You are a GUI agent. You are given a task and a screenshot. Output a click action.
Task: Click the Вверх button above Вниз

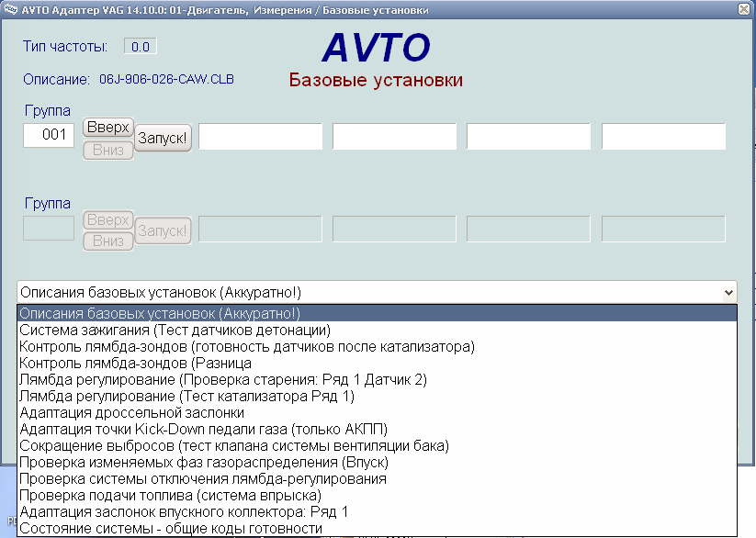107,128
